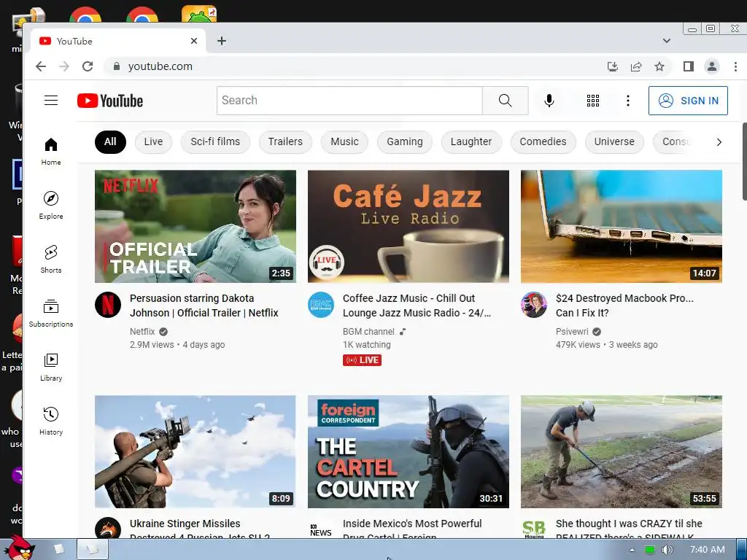Click the search magnifier button
This screenshot has height=560, width=747.
[x=505, y=101]
